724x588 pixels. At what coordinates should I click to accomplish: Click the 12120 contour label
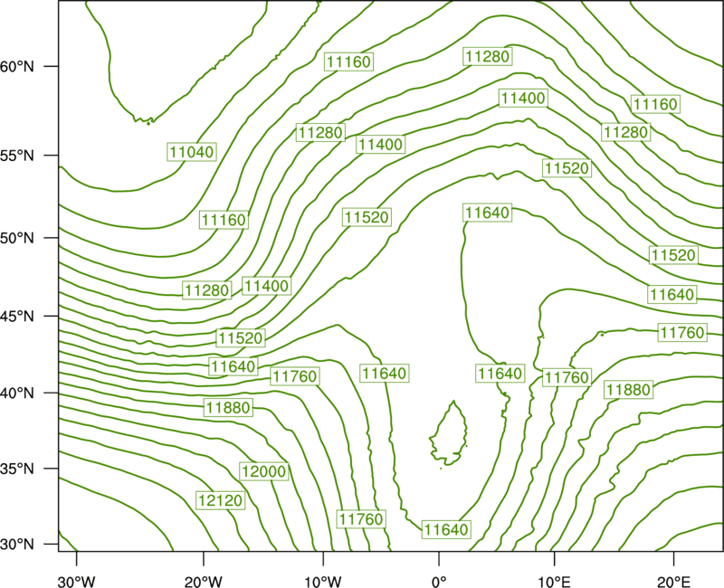[x=220, y=500]
